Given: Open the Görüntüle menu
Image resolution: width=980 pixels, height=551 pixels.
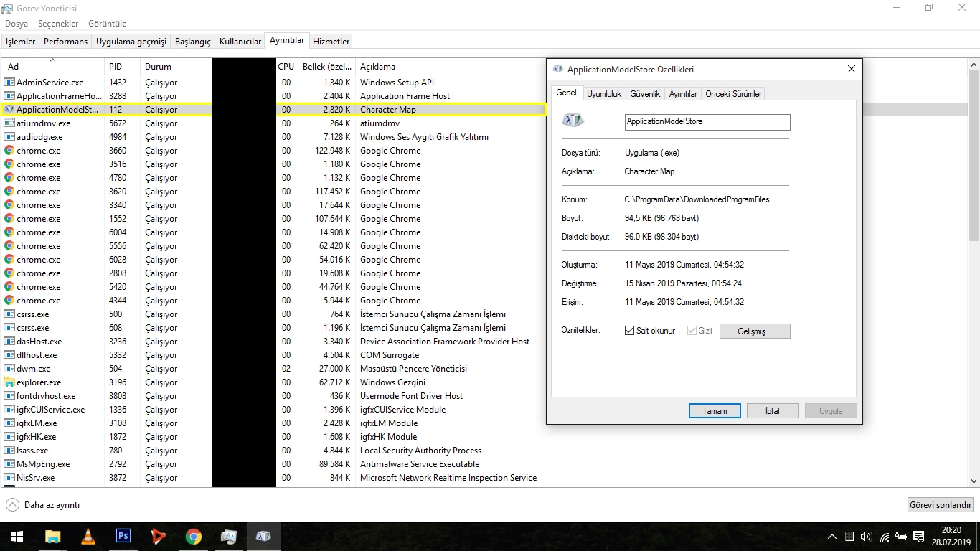Looking at the screenshot, I should (x=108, y=24).
